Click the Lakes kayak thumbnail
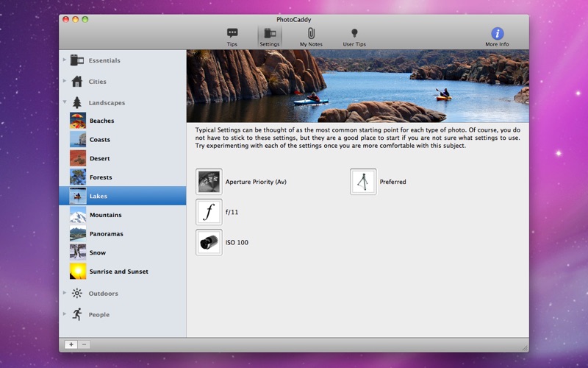 [78, 196]
